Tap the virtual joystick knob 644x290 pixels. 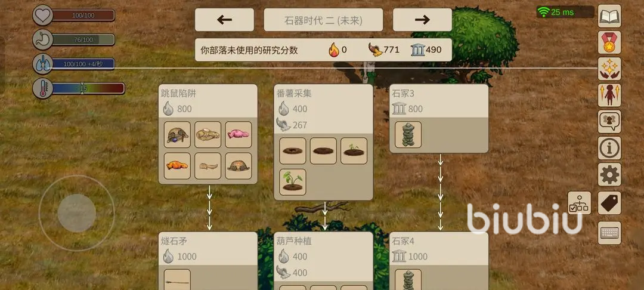click(77, 213)
